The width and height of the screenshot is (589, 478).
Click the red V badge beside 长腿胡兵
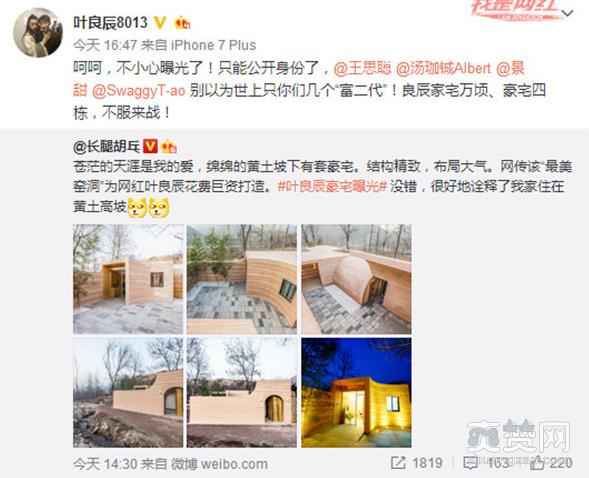coord(151,146)
